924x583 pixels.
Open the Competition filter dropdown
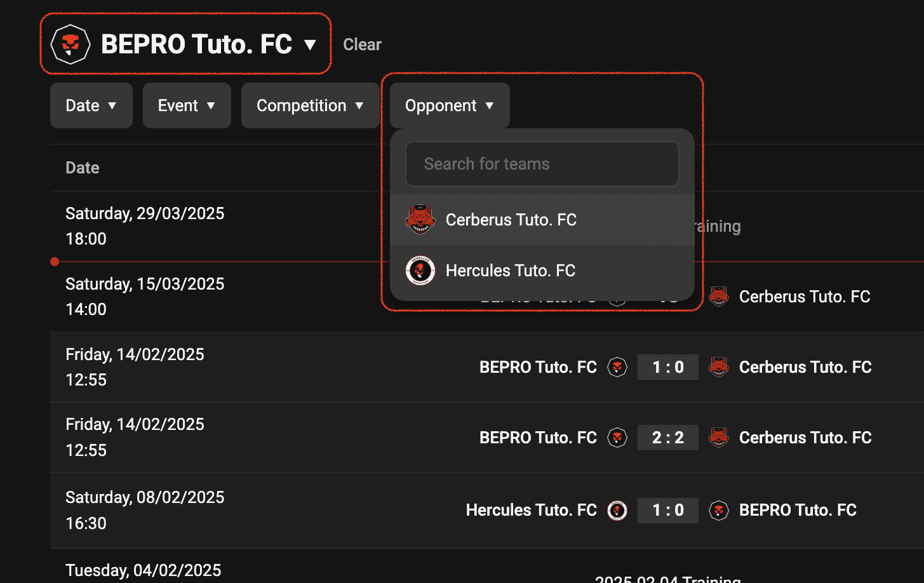point(310,105)
